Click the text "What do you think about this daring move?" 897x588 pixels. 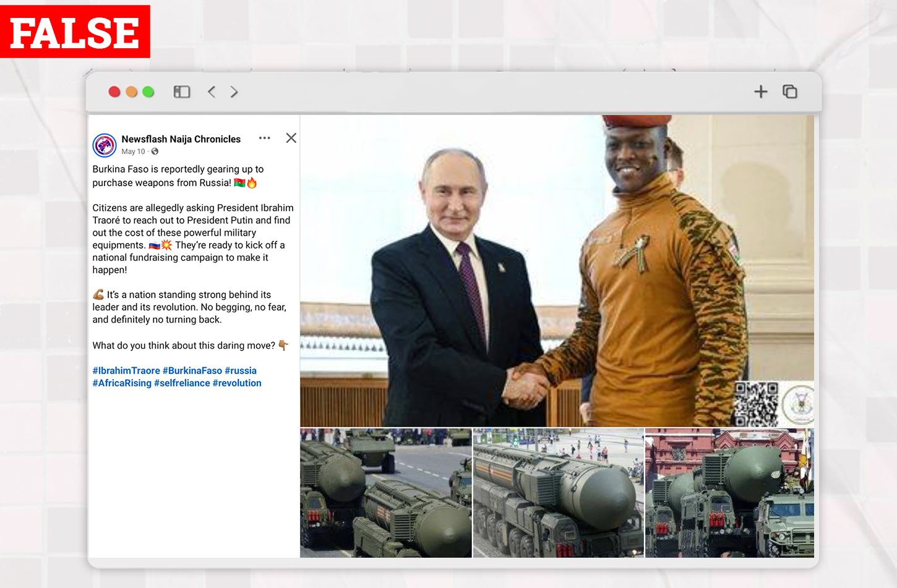184,346
